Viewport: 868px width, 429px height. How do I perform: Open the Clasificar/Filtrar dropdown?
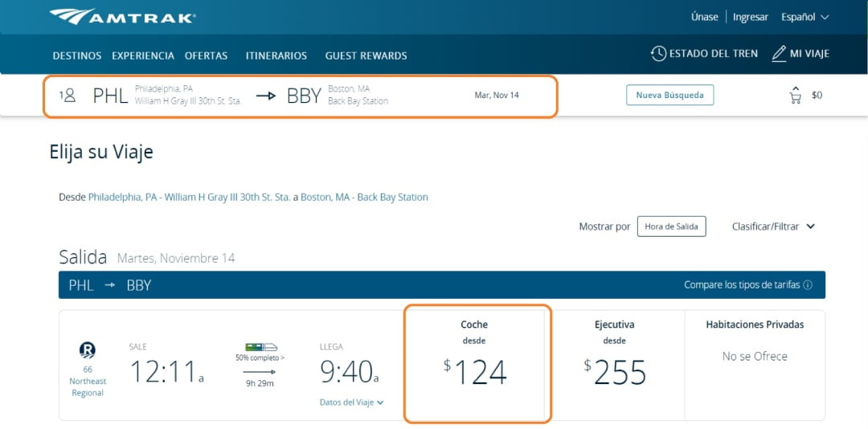click(773, 227)
